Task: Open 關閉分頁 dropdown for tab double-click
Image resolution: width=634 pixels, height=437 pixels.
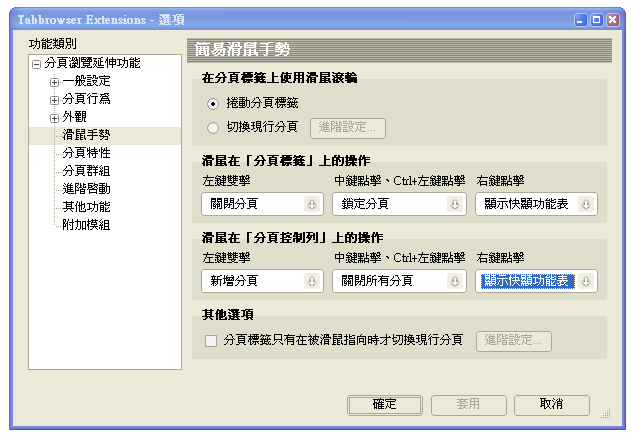Action: [x=262, y=204]
